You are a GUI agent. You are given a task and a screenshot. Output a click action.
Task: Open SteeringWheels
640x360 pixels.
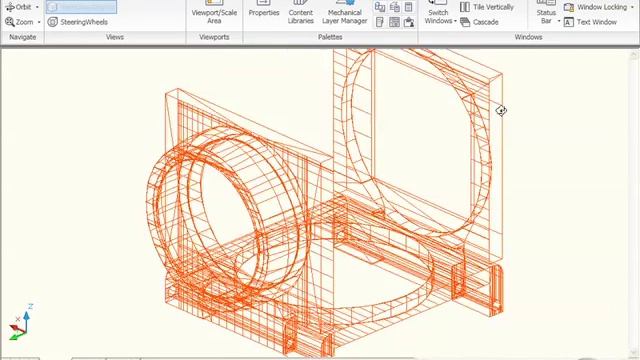coord(78,22)
